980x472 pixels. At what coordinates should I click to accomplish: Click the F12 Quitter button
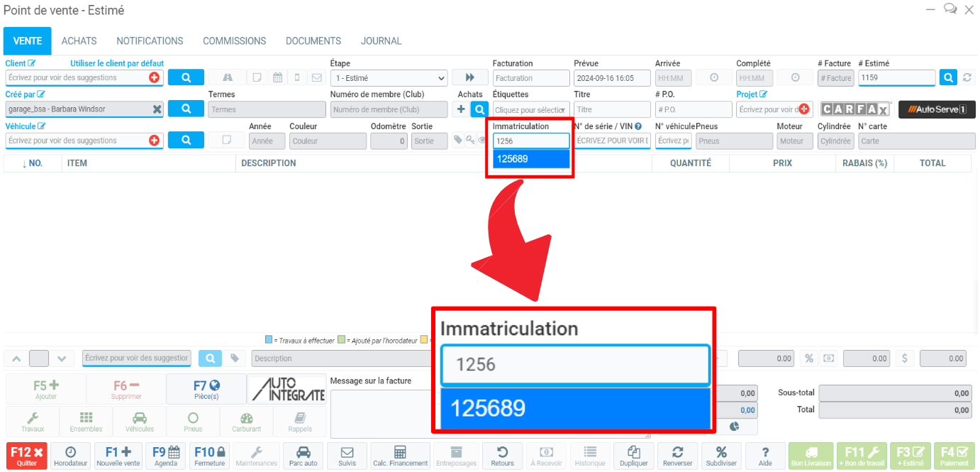(27, 455)
